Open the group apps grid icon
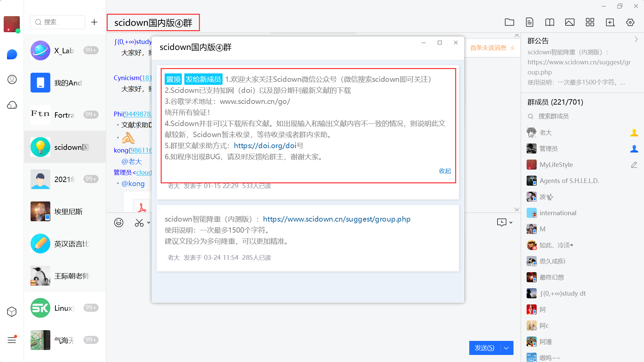Screen dimensions: 644x362 point(590,22)
